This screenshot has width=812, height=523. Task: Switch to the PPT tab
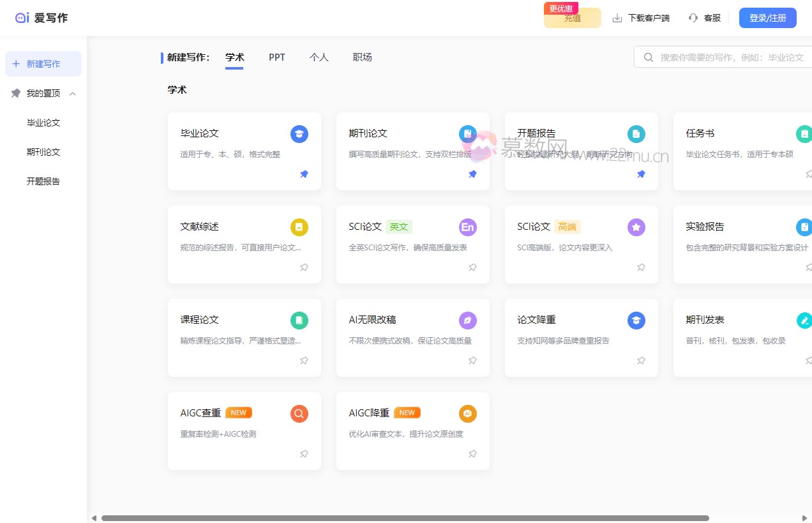coord(277,57)
